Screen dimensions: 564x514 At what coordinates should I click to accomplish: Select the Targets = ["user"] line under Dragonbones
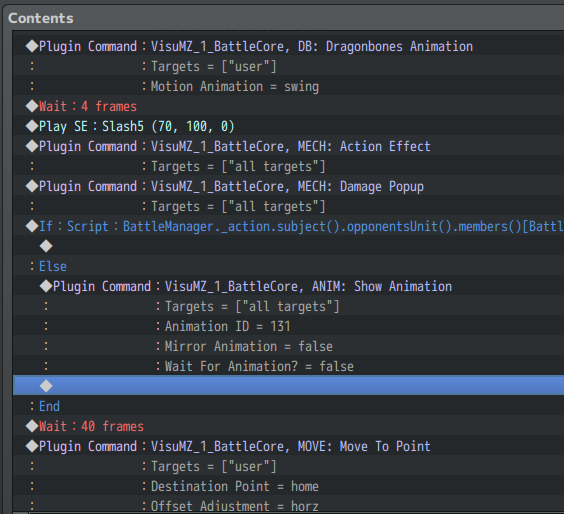coord(288,66)
